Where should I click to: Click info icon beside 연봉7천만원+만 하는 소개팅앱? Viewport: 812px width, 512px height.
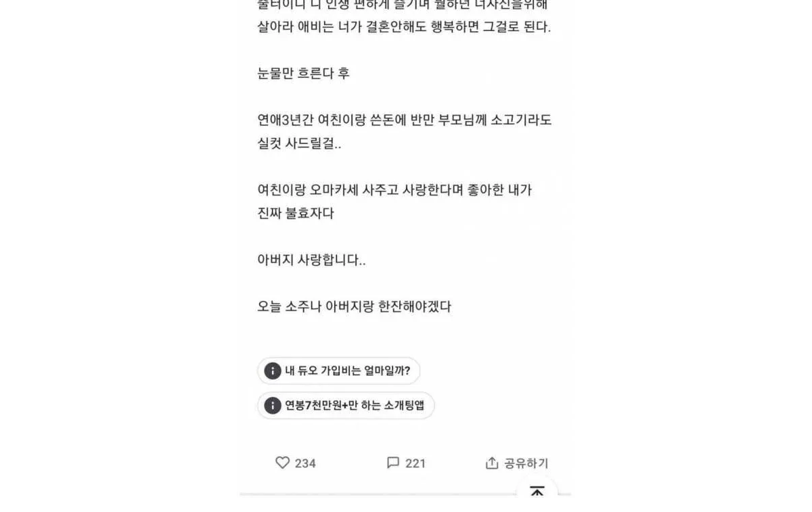(x=272, y=406)
